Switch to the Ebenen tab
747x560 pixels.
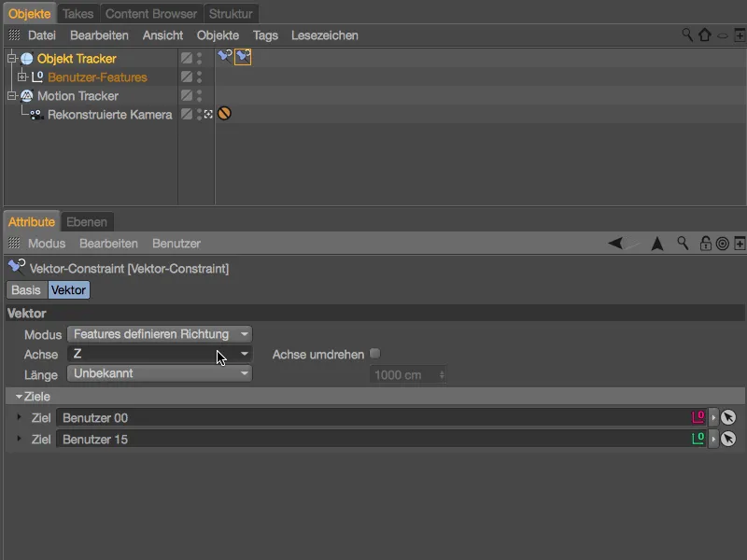click(x=87, y=222)
